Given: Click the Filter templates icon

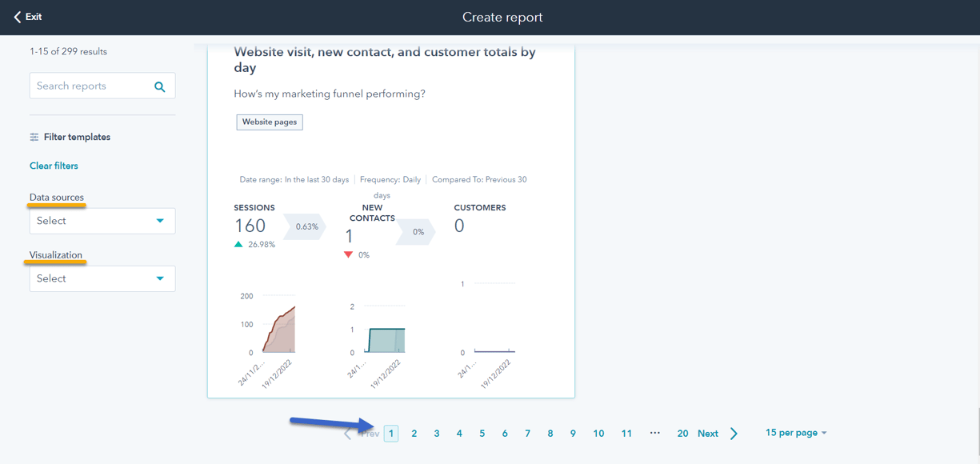Looking at the screenshot, I should point(34,137).
